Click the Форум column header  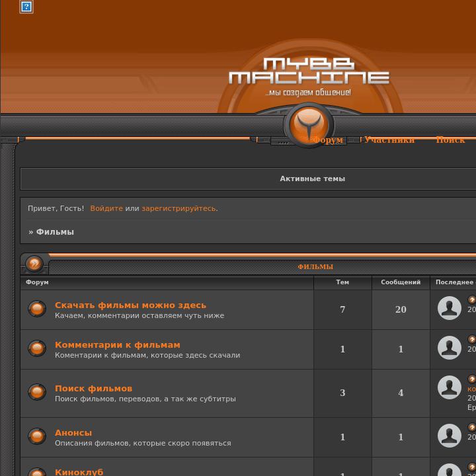point(37,282)
